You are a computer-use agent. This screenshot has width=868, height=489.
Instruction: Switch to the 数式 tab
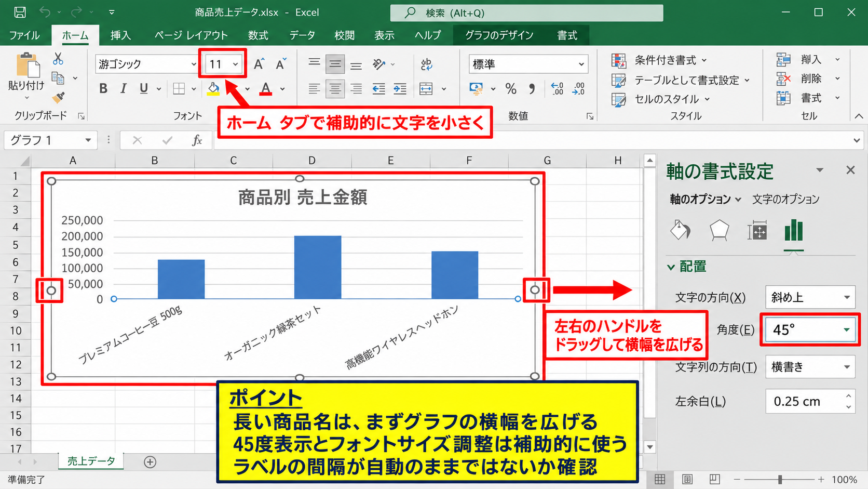[258, 35]
